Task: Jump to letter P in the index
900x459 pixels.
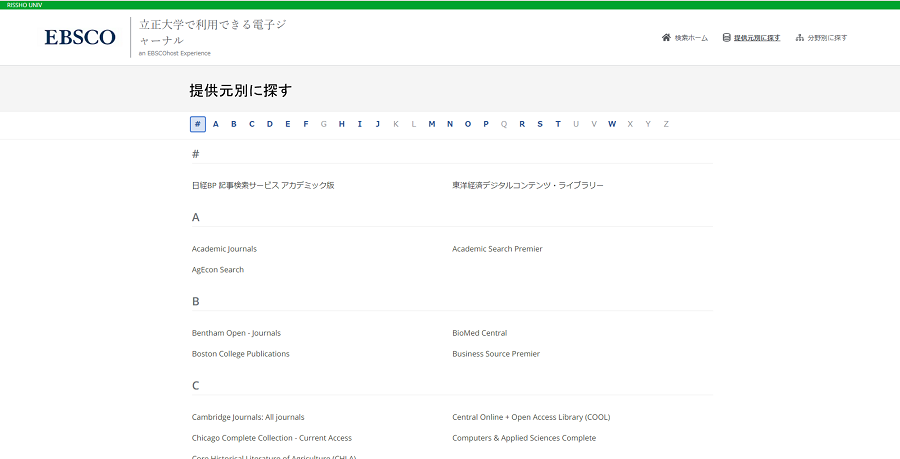Action: (x=486, y=124)
